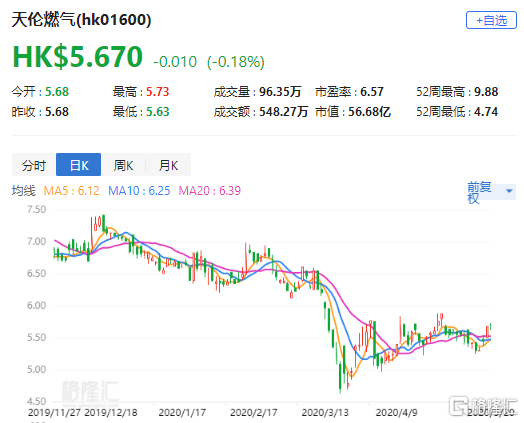The height and width of the screenshot is (423, 524).
Task: Click the 市盈率 value 6.57
Action: (x=372, y=92)
